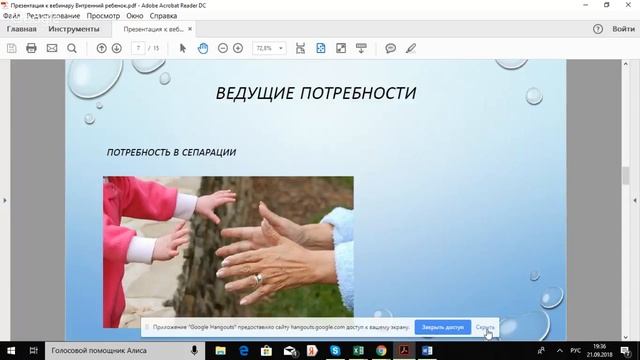Viewport: 640px width, 360px height.
Task: Expand the left navigation pane arrow
Action: click(4, 200)
